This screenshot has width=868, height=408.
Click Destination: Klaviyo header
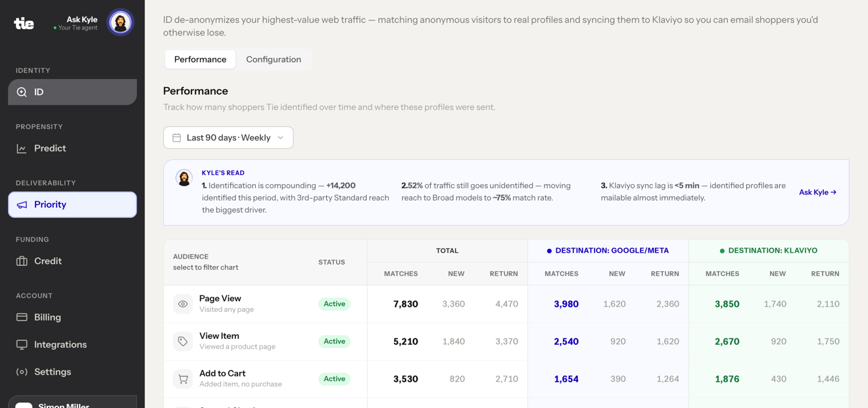[768, 251]
